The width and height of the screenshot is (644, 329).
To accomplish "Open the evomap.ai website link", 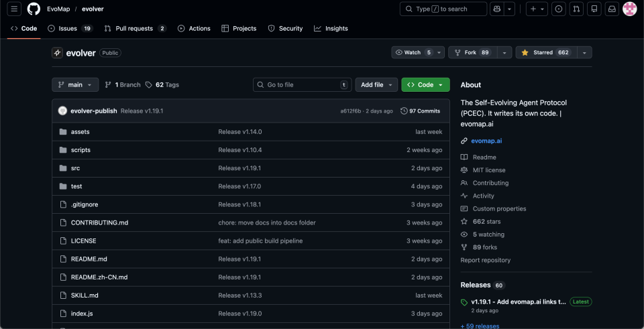I will (x=486, y=141).
